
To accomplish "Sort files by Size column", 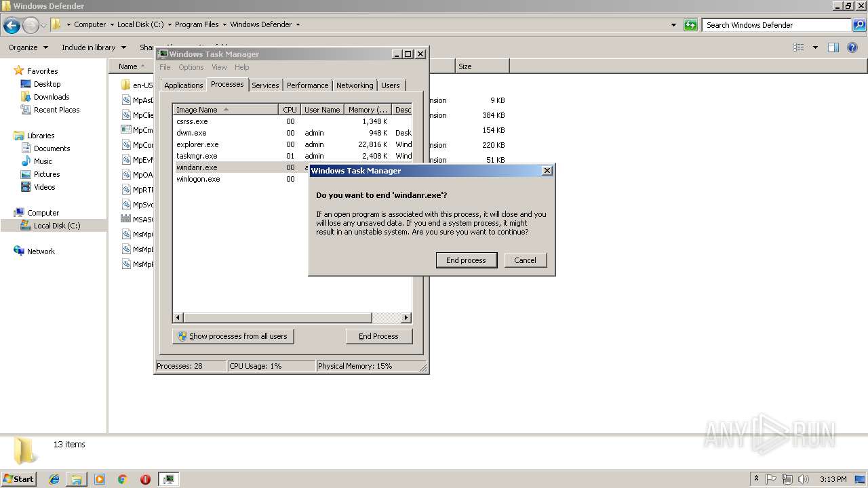I will click(482, 66).
